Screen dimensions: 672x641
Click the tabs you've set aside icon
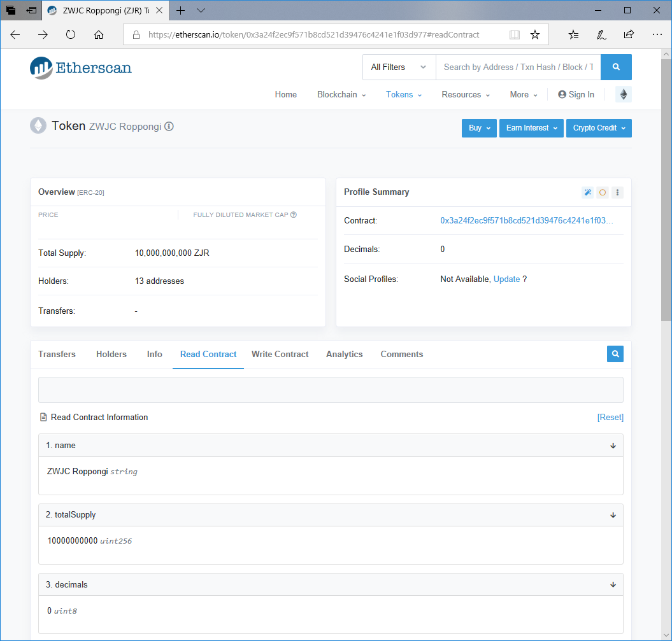tap(11, 10)
